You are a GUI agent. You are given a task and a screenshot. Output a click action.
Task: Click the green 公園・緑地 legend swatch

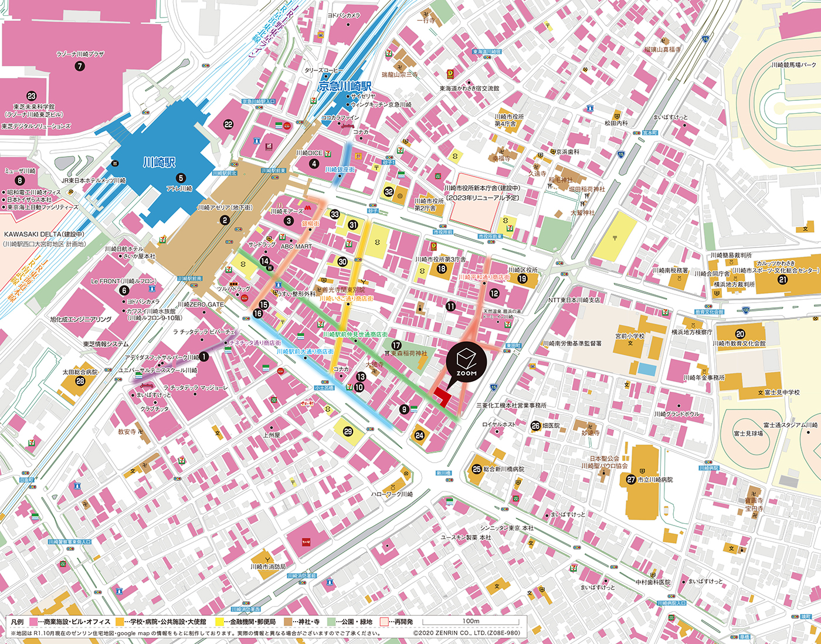pos(331,622)
